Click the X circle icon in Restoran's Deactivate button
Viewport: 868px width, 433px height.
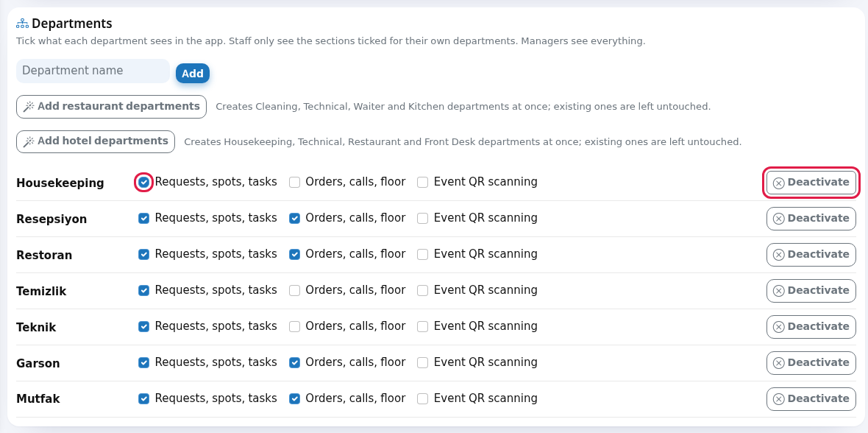click(x=778, y=255)
